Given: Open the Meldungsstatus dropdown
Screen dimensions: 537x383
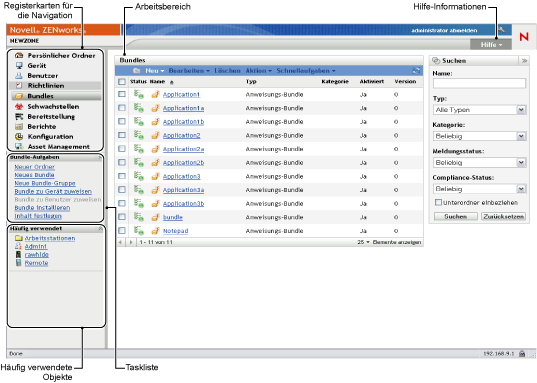Looking at the screenshot, I should tap(479, 162).
